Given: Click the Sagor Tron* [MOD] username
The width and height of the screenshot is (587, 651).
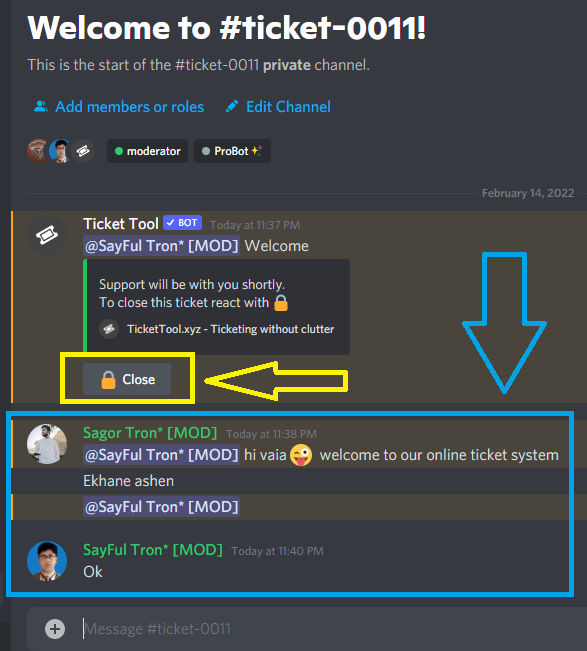Looking at the screenshot, I should [x=150, y=433].
